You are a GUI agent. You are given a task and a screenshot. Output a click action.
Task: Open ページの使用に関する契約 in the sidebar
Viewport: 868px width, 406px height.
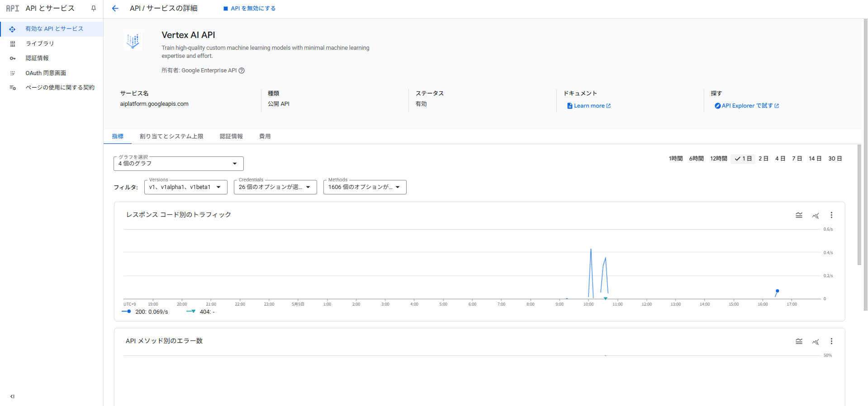pos(52,88)
